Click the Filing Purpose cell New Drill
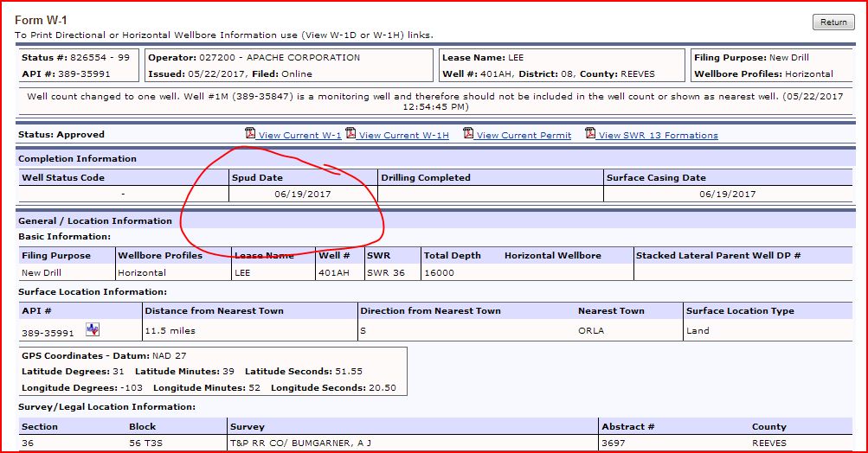Screen dimensions: 868x453 [42, 272]
